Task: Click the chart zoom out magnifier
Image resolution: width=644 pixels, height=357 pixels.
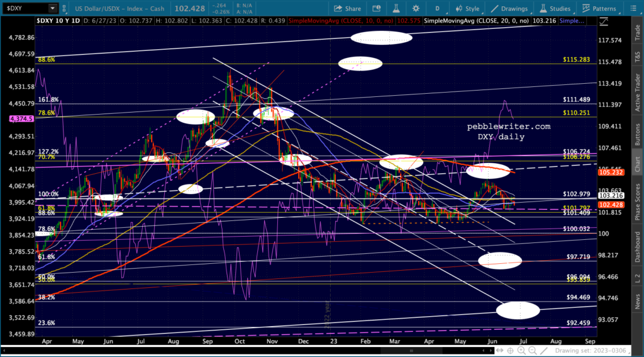Action: tap(532, 351)
